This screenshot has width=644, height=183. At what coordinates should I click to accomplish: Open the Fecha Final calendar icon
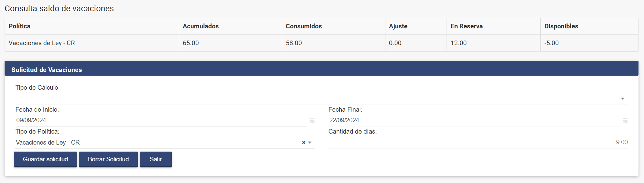coord(625,121)
